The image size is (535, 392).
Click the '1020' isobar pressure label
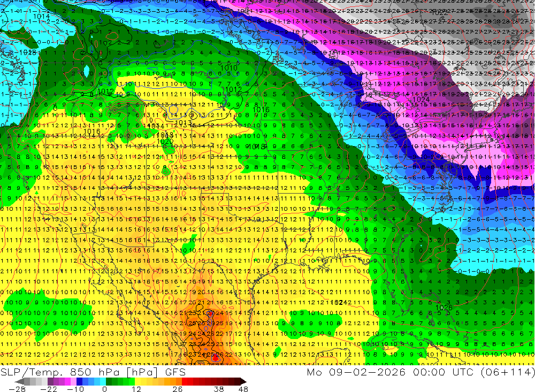(x=165, y=141)
